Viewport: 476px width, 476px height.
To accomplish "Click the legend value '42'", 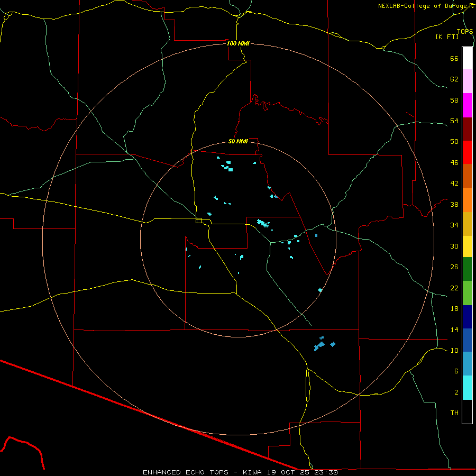I will [454, 183].
